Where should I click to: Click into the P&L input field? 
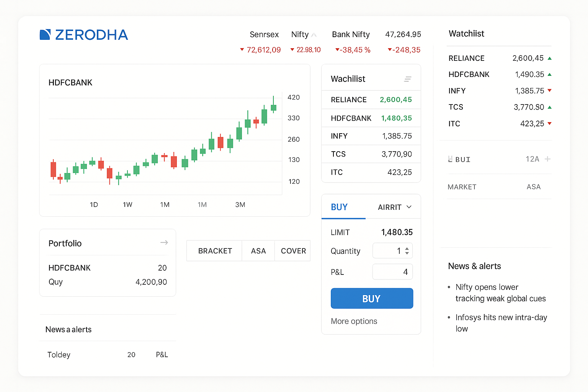click(392, 272)
